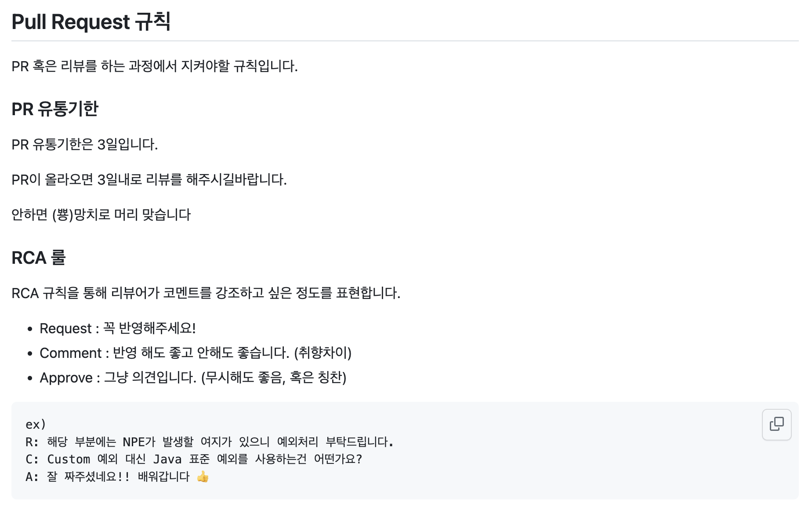Click the line starting "PR이 올라오면 3일내로"
Viewport: 812px width, 510px height.
pos(149,180)
